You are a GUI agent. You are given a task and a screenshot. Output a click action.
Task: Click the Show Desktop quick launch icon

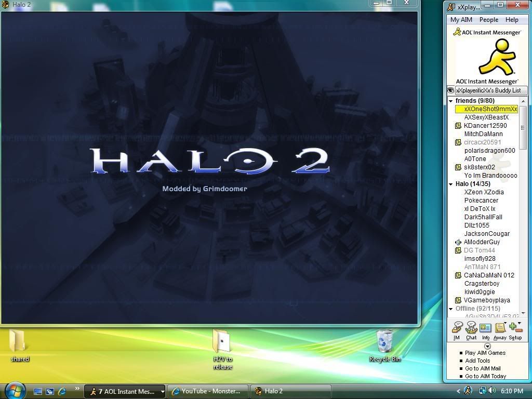(38, 392)
